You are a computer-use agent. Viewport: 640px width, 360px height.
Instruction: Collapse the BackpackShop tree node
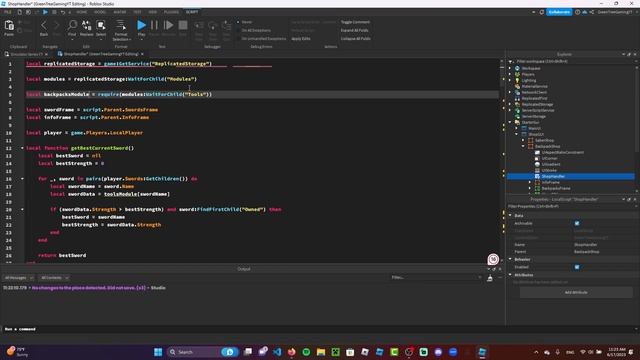click(523, 146)
